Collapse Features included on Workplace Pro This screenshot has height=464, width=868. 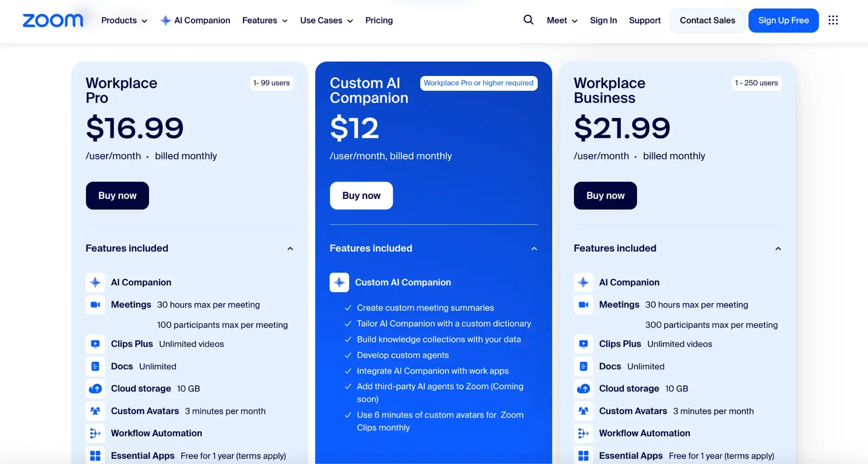290,248
